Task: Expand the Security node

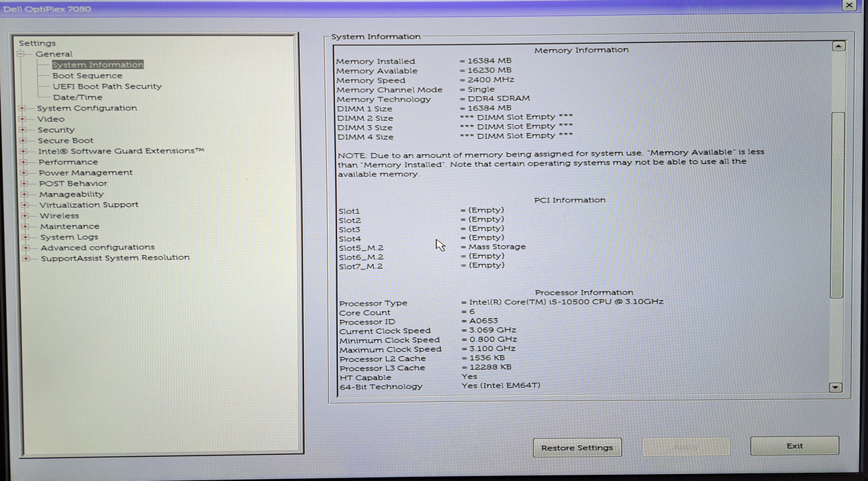Action: coord(23,130)
